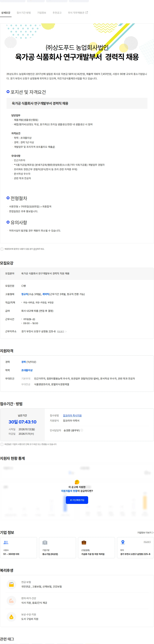Go to the 기업정보 tab

click(42, 13)
